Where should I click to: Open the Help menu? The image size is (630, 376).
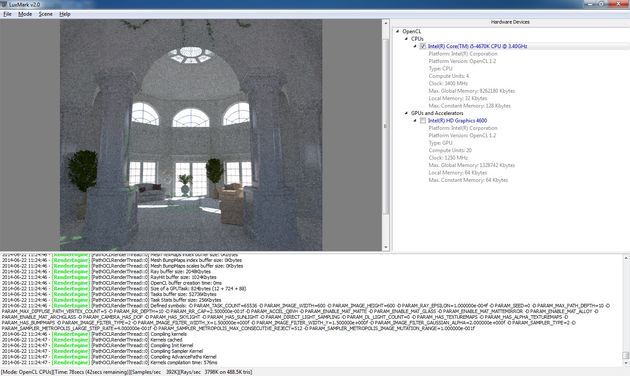(x=65, y=14)
